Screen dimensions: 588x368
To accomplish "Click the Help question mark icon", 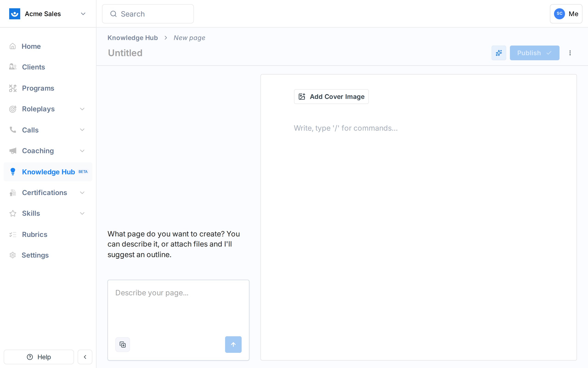I will (x=30, y=357).
